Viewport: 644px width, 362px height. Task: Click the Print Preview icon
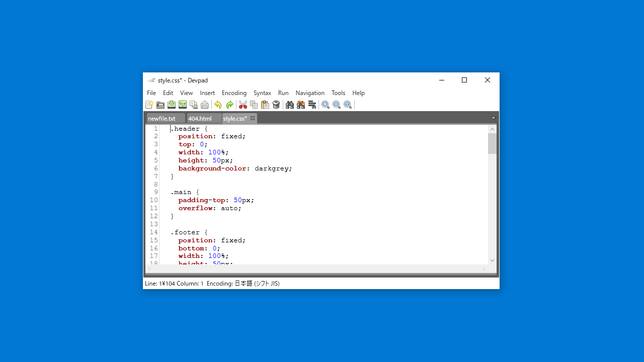[194, 105]
